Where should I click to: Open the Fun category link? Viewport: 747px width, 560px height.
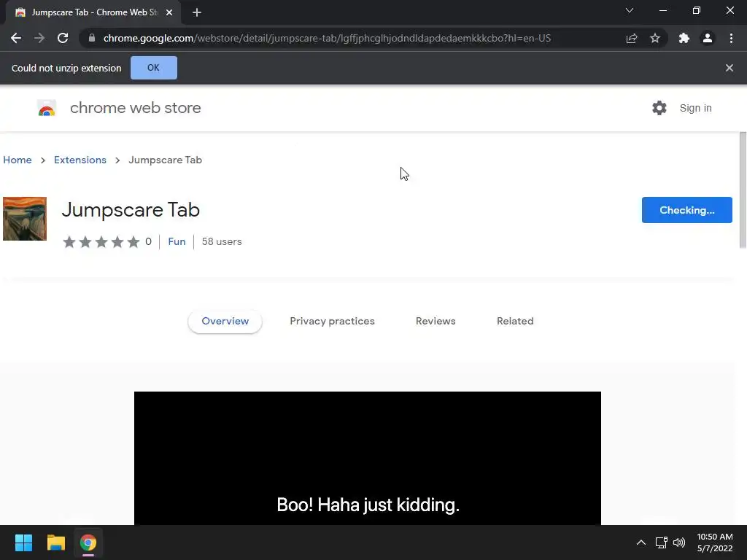(x=177, y=241)
